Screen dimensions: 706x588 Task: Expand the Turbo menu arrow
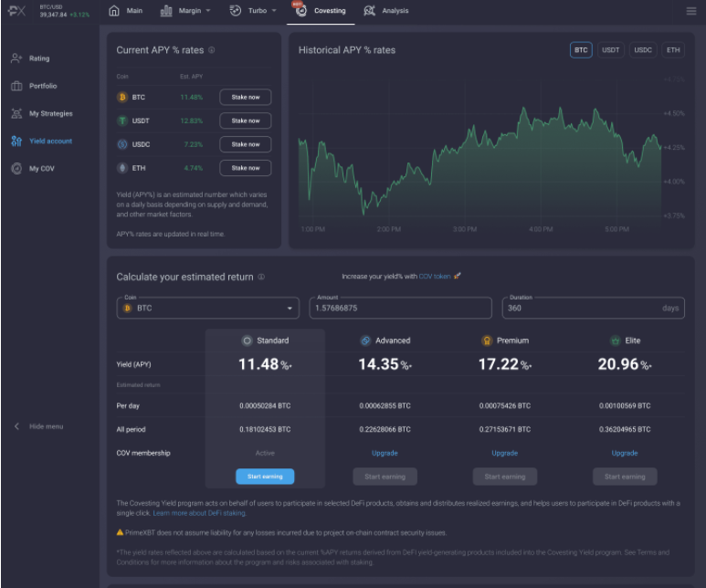pos(274,10)
